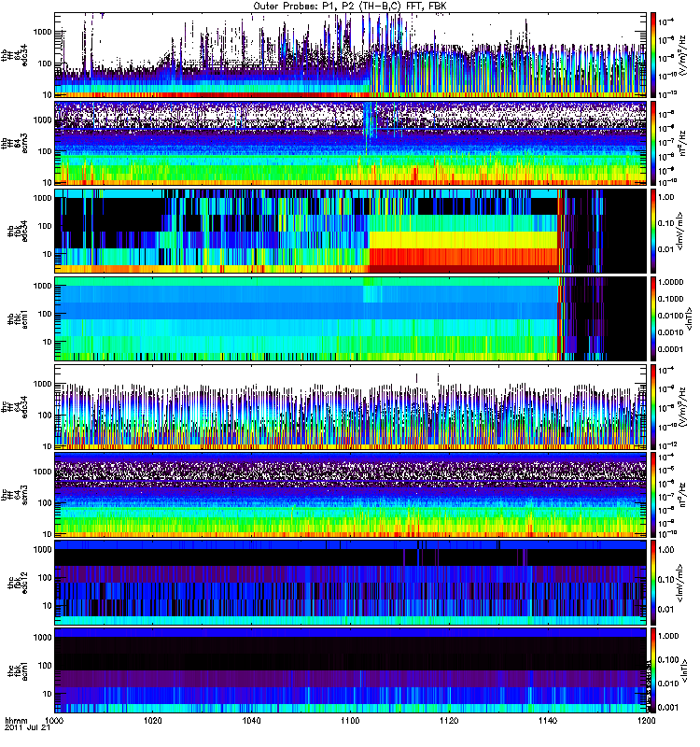This screenshot has width=700, height=747.
Task: Click the time-axis tick label 1020
Action: click(153, 720)
